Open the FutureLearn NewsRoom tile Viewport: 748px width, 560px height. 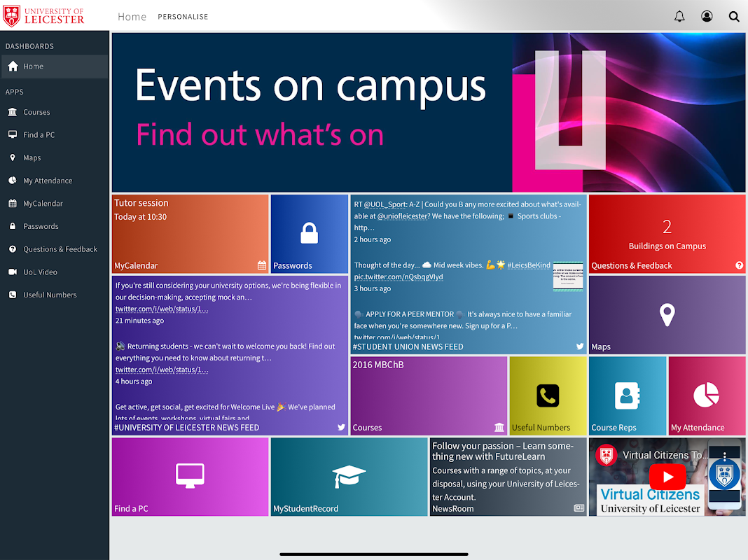[508, 477]
